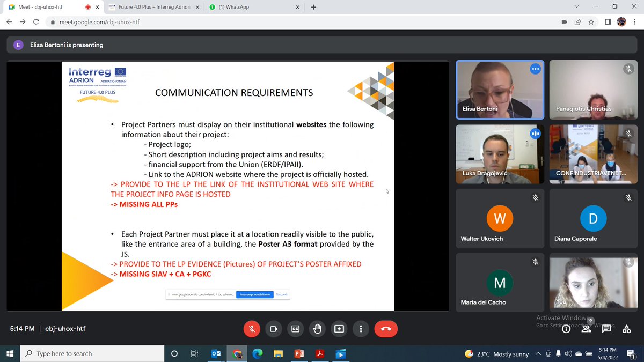Screen dimensions: 644x362
Task: Click 'Nascondi' in shared slide
Action: 281,295
